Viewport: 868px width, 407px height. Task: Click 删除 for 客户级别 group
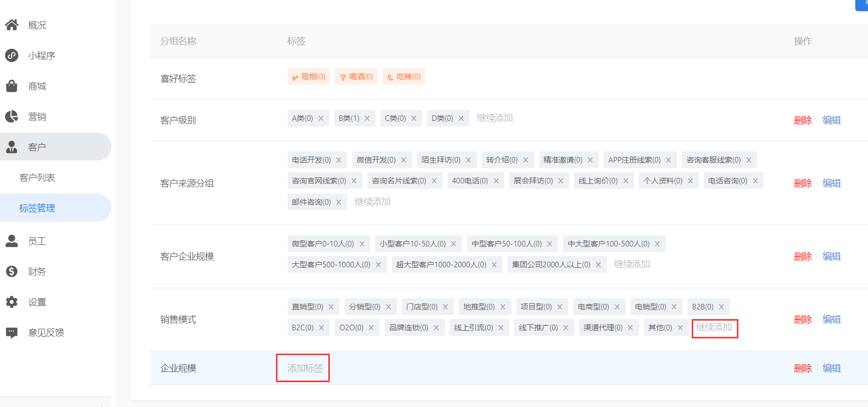[803, 120]
